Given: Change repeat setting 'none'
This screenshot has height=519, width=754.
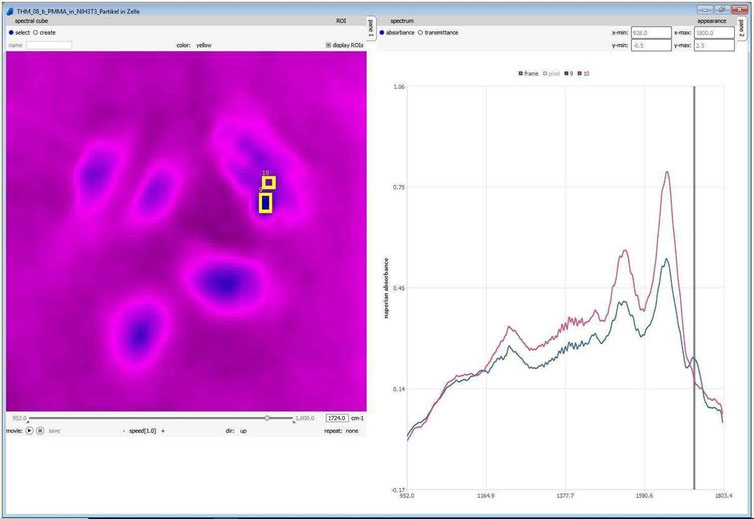Looking at the screenshot, I should point(352,430).
